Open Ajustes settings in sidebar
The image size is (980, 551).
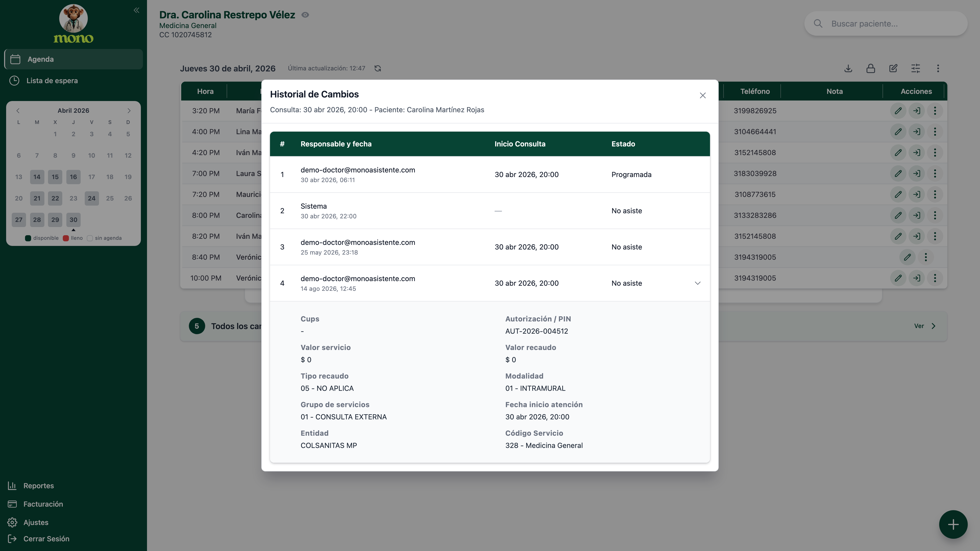coord(28,522)
